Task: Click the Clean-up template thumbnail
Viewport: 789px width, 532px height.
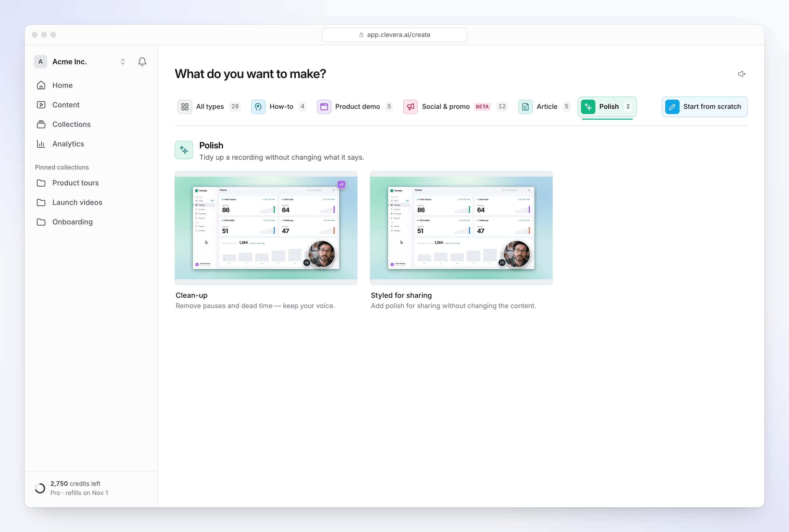Action: [266, 228]
